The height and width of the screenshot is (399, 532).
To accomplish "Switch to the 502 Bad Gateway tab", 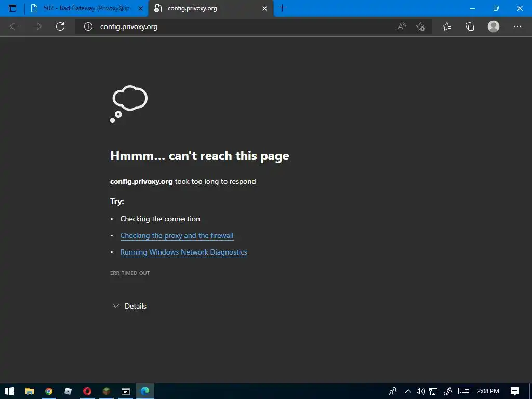I will click(x=87, y=8).
